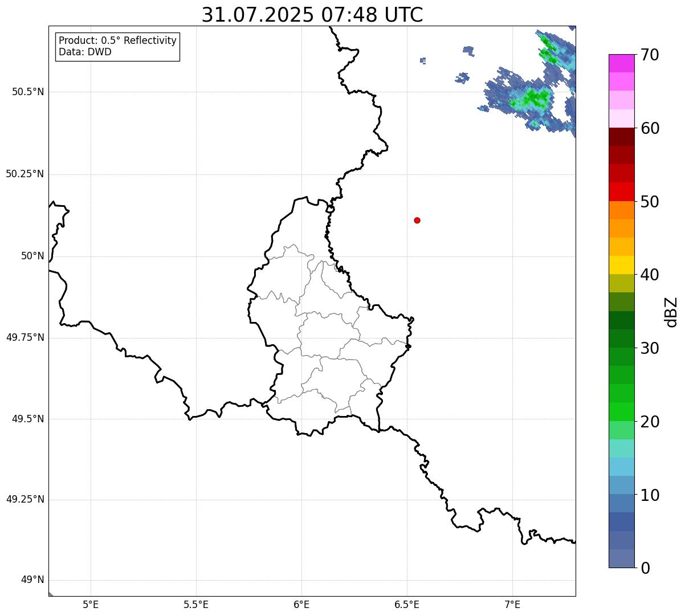Click the colorbar tick value 70
Viewport: 685px width, 616px height.
coord(650,55)
